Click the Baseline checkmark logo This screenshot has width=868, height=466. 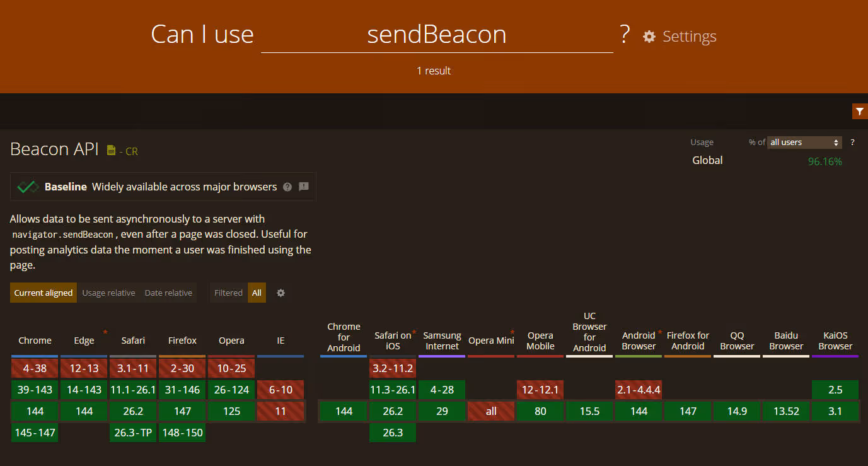(x=28, y=187)
